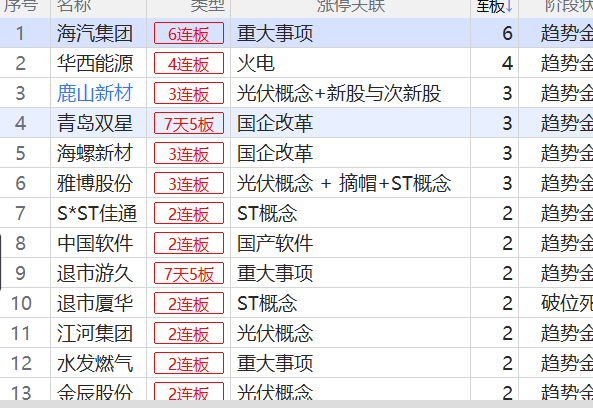The image size is (593, 408).
Task: Click sequence number 10 beside 退市厦华
Action: (x=21, y=303)
